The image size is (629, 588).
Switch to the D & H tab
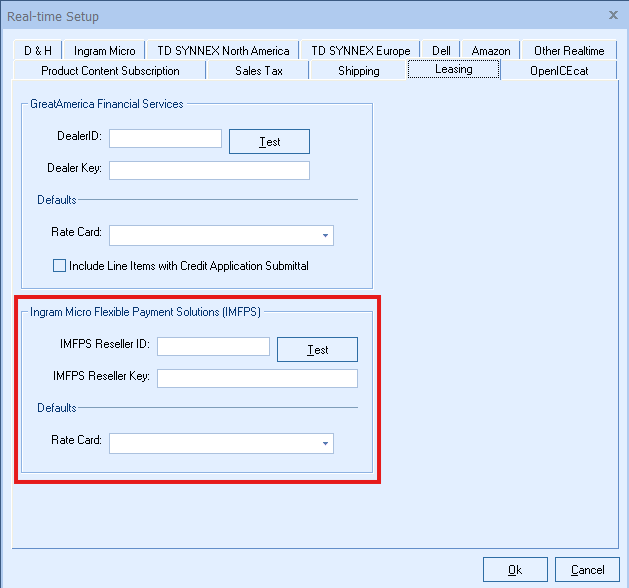coord(38,51)
